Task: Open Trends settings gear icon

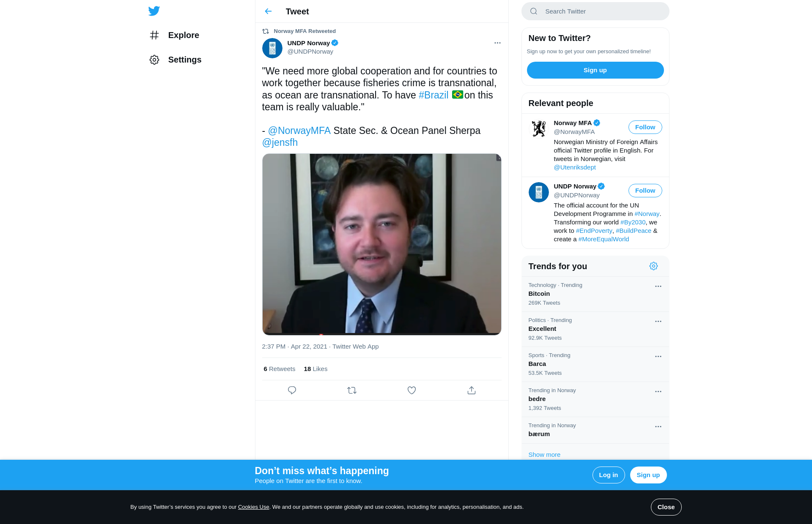Action: pos(653,266)
